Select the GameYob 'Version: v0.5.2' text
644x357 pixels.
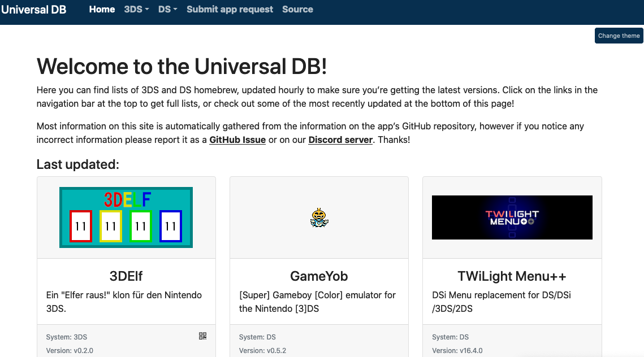click(x=262, y=350)
